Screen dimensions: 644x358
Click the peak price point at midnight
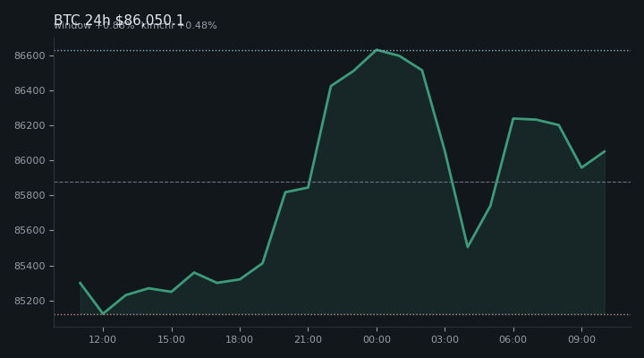[x=377, y=50]
